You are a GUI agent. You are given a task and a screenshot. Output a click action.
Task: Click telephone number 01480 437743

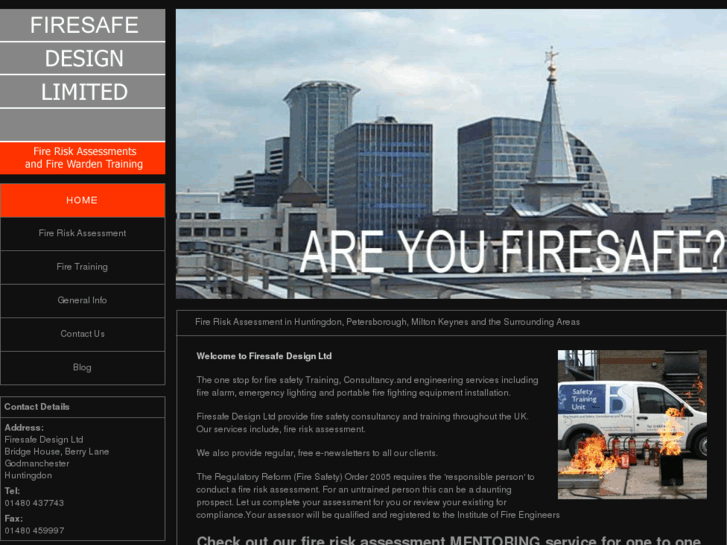tap(34, 503)
